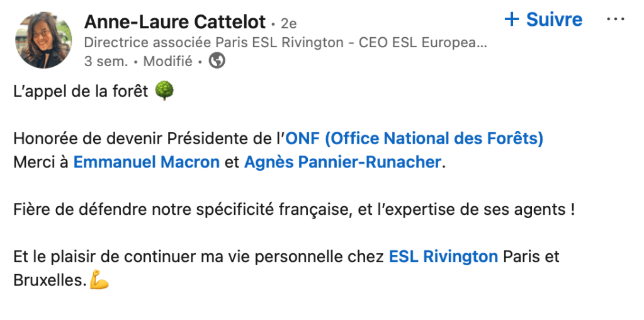Click the Honorée de devenir Présidente text
The image size is (644, 320).
coord(149,139)
